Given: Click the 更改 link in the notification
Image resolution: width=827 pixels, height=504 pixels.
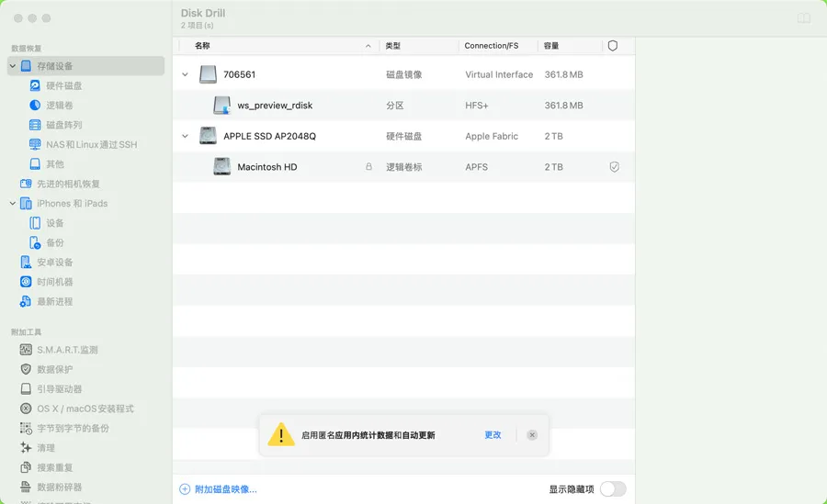Looking at the screenshot, I should tap(493, 435).
